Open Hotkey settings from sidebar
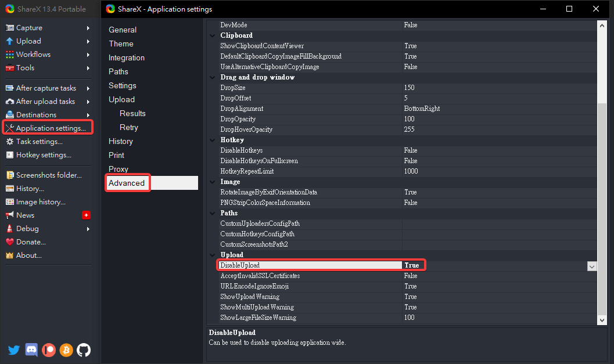Viewport: 614px width, 364px height. (x=44, y=155)
